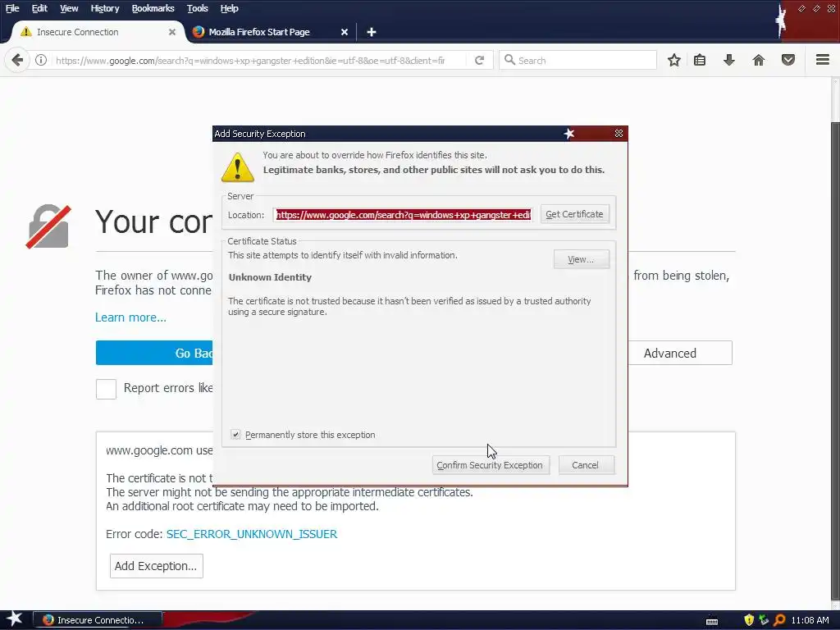Viewport: 840px width, 630px height.
Task: Close the Mozilla Firefox Start Page tab
Action: tap(345, 32)
